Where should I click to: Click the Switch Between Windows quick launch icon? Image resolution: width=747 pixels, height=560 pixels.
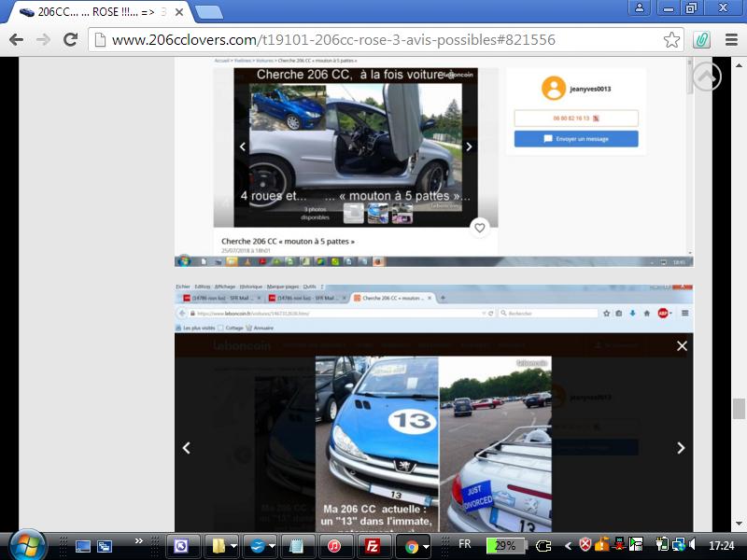[105, 546]
